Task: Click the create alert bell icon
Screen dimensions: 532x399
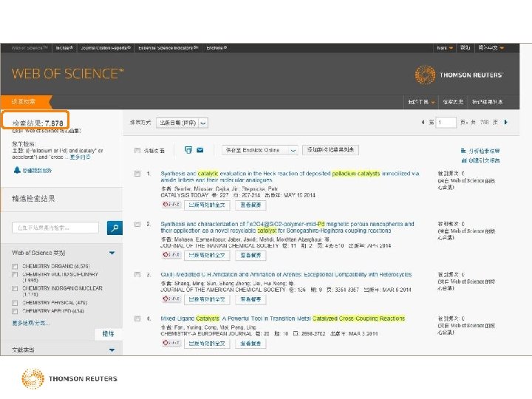Action: (x=17, y=170)
